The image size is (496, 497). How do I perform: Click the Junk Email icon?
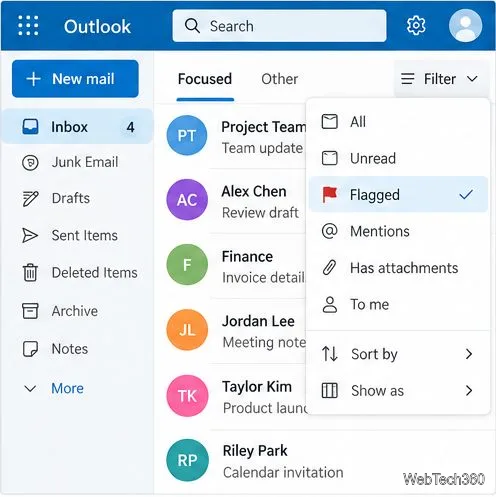pyautogui.click(x=30, y=163)
